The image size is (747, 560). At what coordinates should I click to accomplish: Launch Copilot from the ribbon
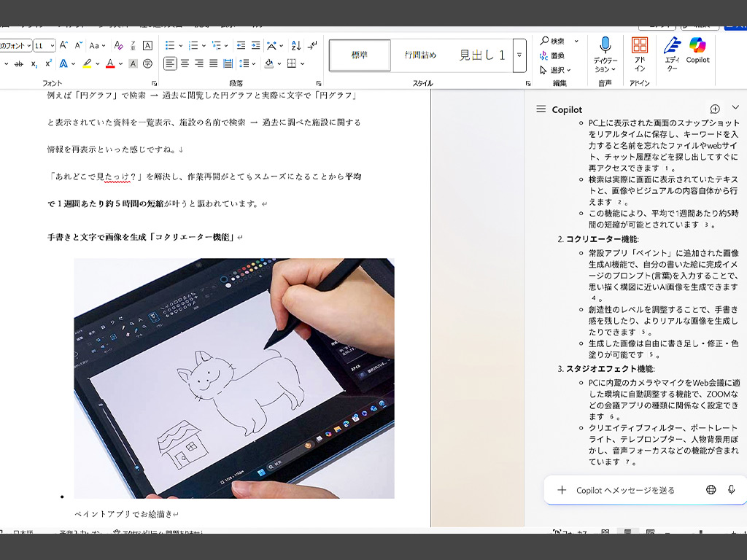[x=697, y=50]
